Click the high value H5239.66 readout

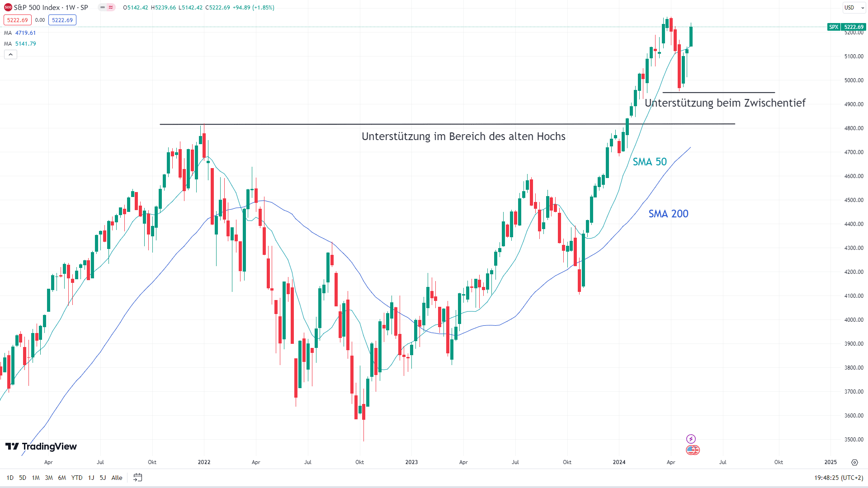[163, 8]
